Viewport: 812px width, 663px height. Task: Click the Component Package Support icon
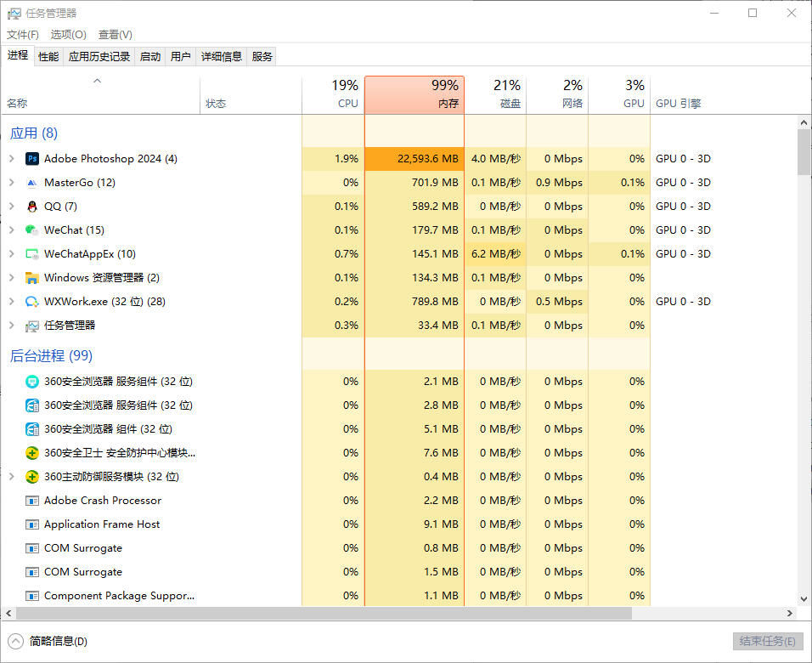point(32,596)
